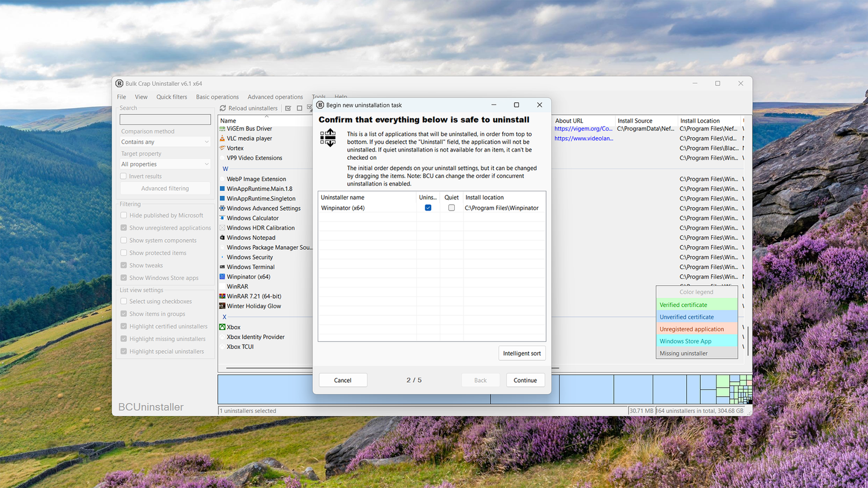
Task: Toggle Show Windows Store apps
Action: click(x=123, y=278)
